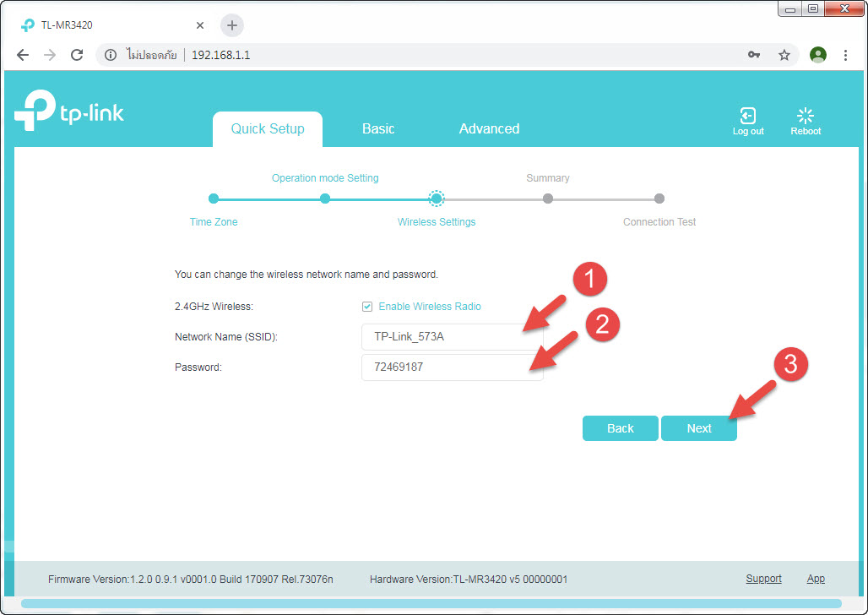
Task: Click the 'Time Zone' step label
Action: (213, 221)
